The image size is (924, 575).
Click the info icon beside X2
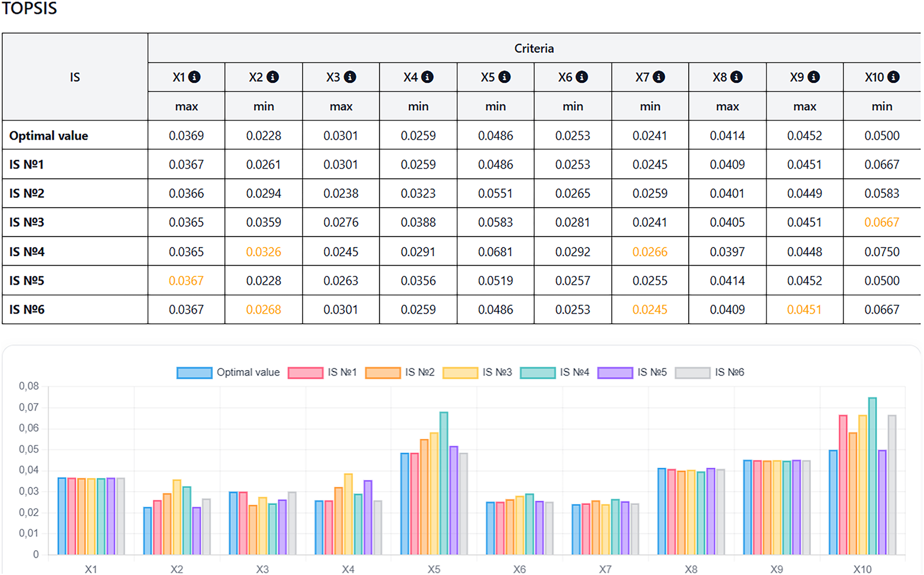pos(272,77)
